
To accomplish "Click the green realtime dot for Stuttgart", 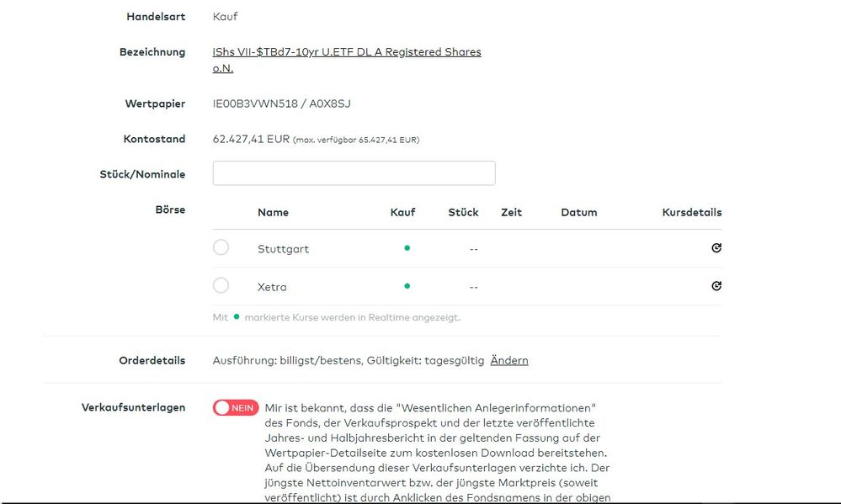I will click(407, 248).
